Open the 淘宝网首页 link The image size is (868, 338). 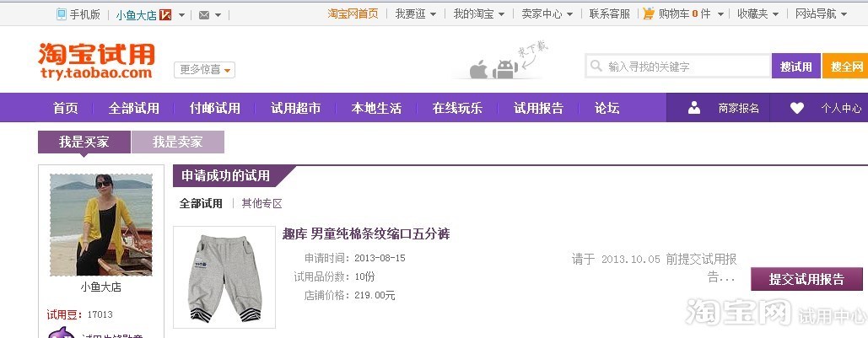[x=353, y=13]
